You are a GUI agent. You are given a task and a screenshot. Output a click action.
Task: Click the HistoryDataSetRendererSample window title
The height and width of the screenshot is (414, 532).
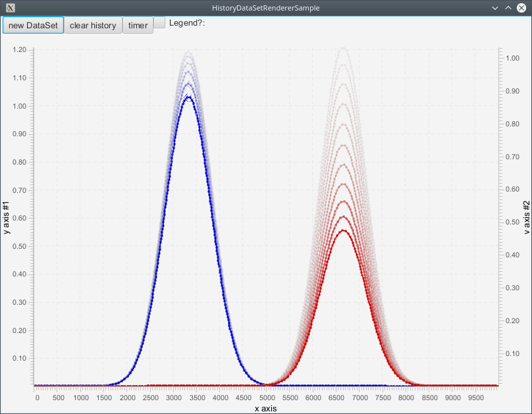pos(266,8)
